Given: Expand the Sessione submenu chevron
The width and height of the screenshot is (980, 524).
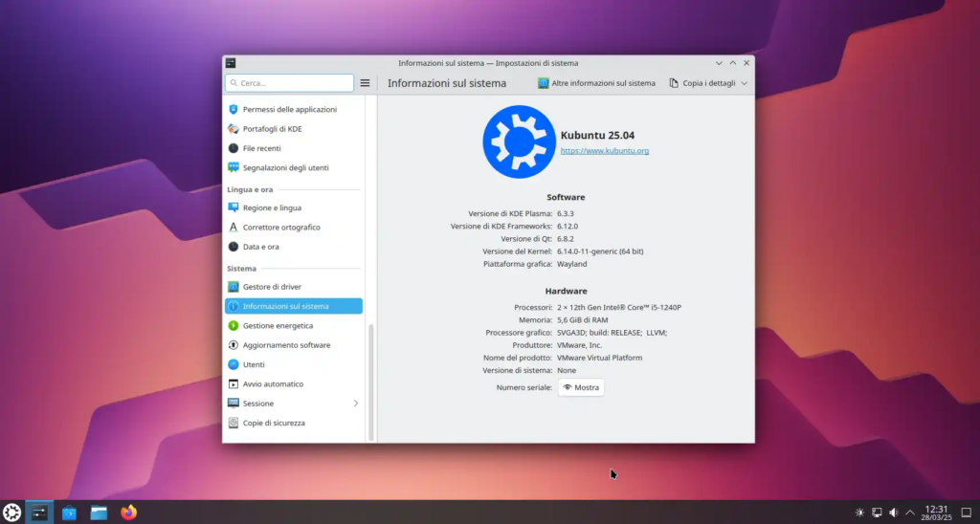Looking at the screenshot, I should 356,404.
